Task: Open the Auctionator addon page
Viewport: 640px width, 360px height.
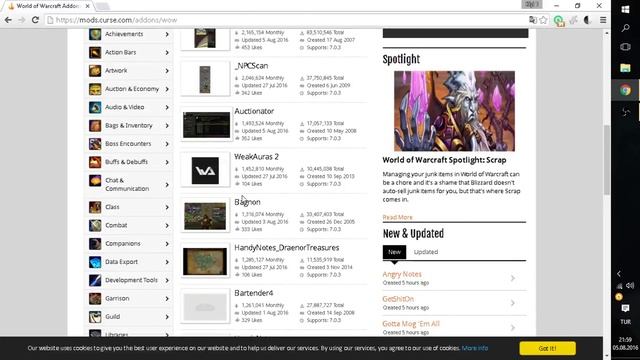Action: pyautogui.click(x=254, y=111)
